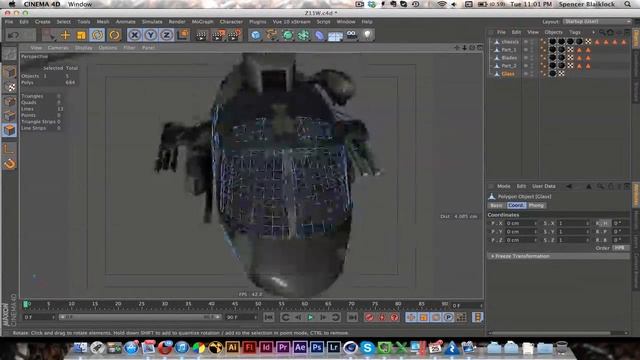Viewport: 640px width, 360px height.
Task: Click the Attributes back arrow
Action: coord(569,186)
